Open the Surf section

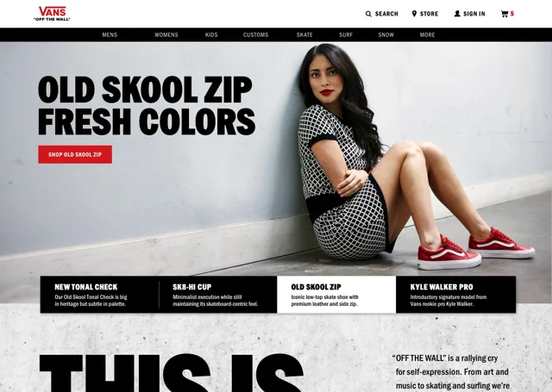[x=346, y=34]
